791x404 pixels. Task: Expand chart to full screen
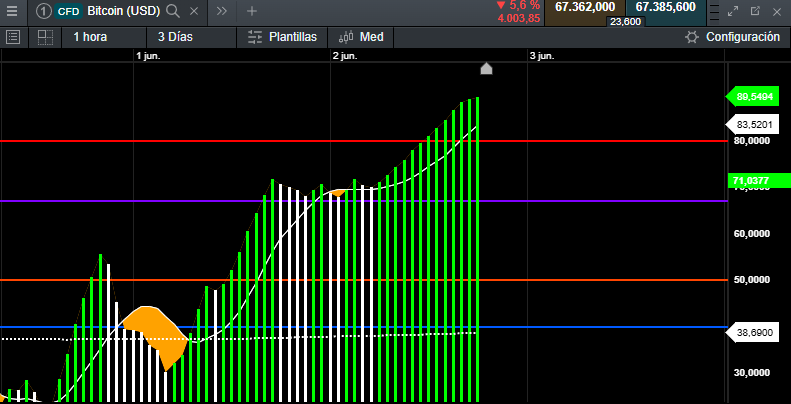733,11
